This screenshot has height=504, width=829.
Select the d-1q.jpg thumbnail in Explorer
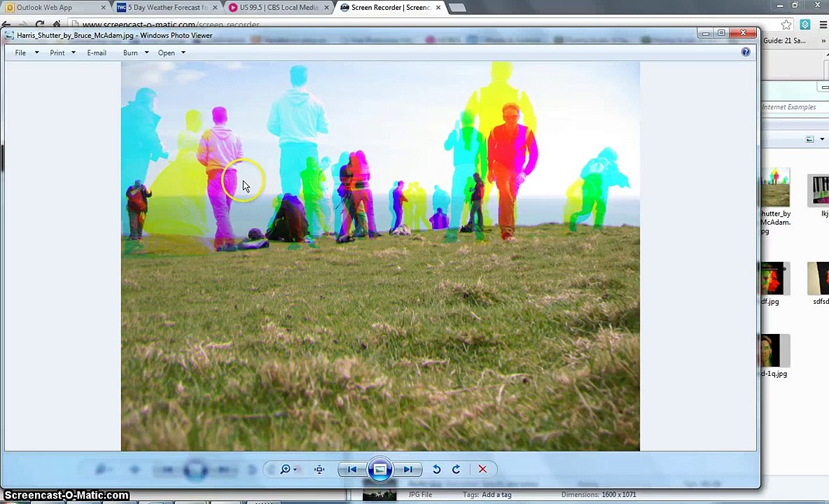(x=776, y=350)
